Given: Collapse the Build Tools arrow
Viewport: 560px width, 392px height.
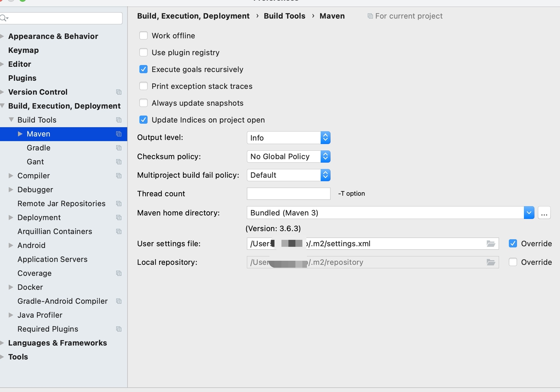Looking at the screenshot, I should pos(11,120).
